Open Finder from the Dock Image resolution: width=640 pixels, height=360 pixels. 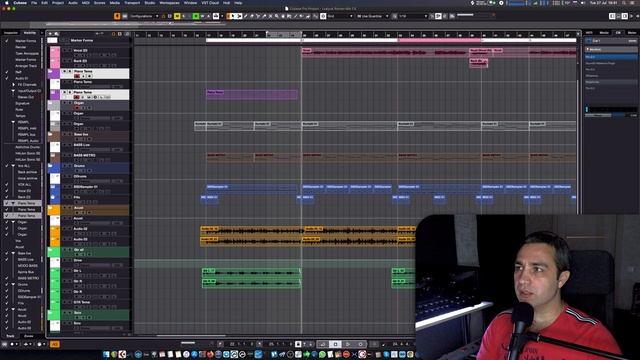(x=107, y=354)
